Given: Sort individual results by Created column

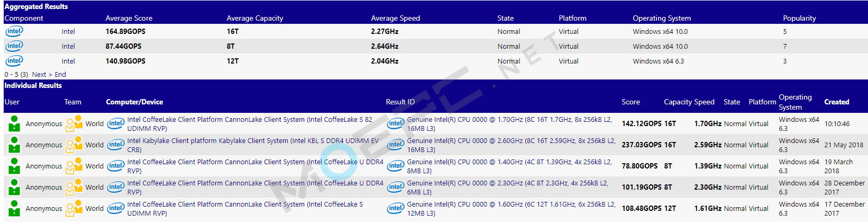Looking at the screenshot, I should (837, 102).
